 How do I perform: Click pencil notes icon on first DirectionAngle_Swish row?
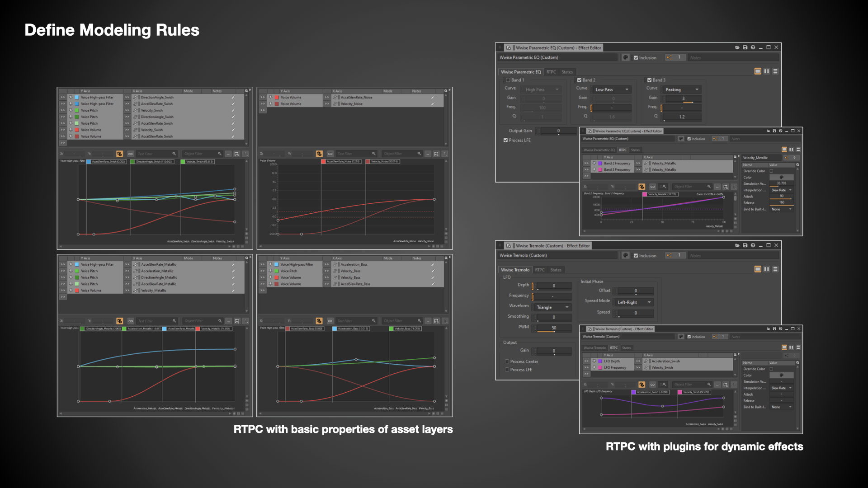(233, 98)
